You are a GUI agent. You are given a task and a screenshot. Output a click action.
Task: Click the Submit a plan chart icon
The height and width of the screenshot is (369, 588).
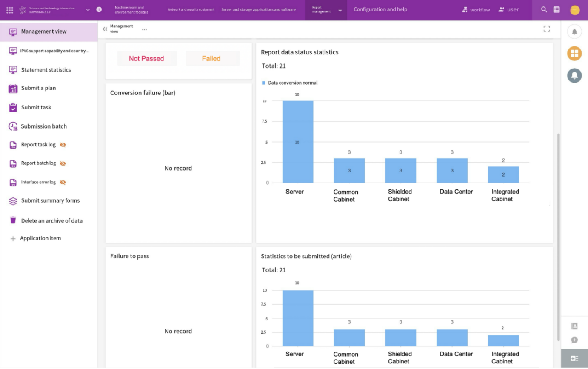[x=13, y=89]
